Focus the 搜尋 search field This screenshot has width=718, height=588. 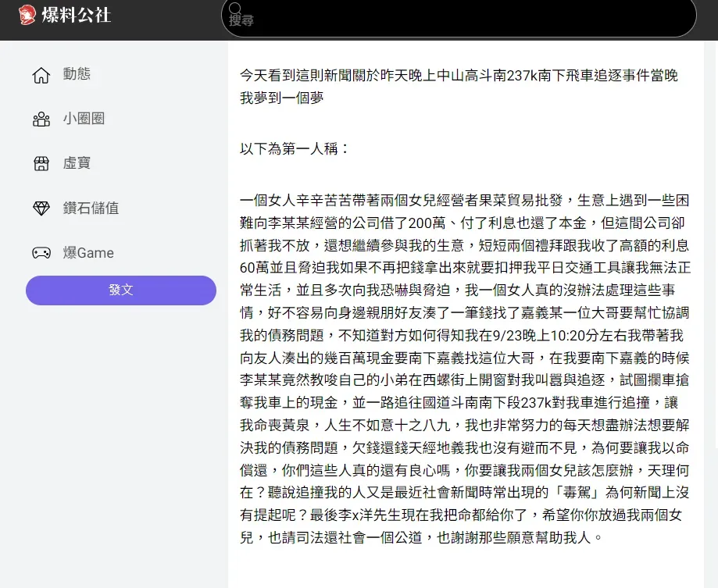pos(459,17)
